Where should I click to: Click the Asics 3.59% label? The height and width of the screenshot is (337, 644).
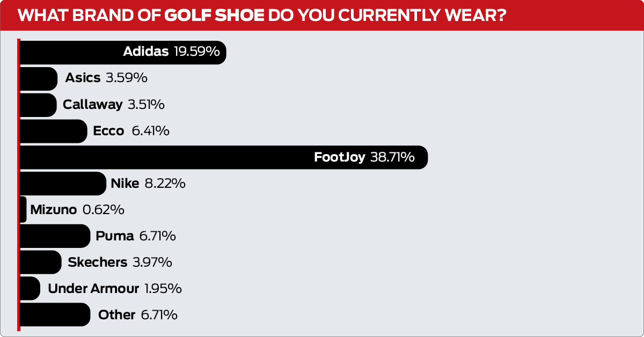[106, 78]
